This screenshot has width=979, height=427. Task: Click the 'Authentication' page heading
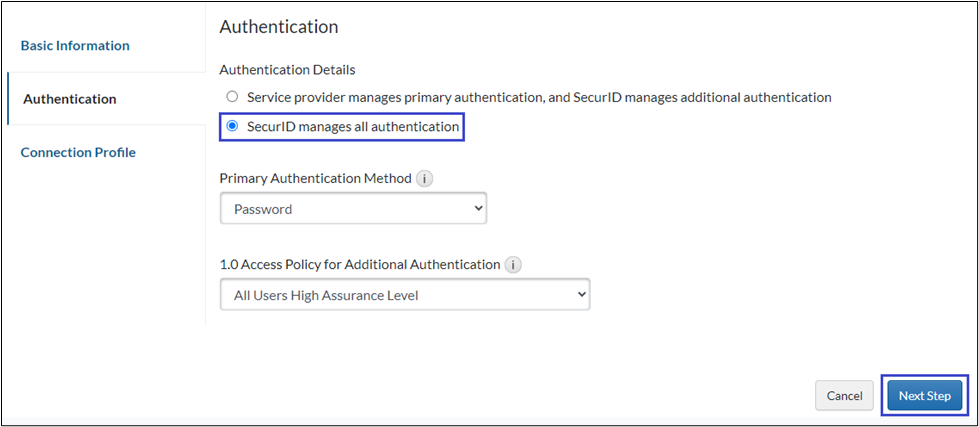click(278, 26)
